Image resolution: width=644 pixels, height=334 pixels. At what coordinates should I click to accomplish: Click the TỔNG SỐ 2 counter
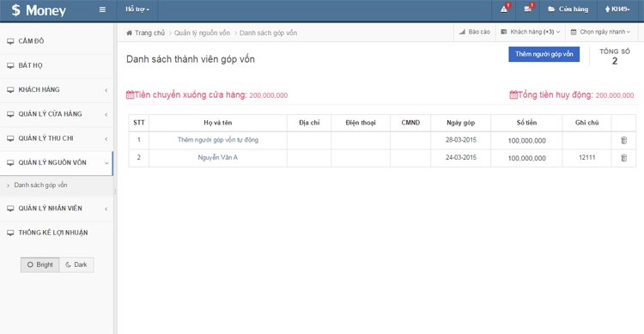coord(615,57)
